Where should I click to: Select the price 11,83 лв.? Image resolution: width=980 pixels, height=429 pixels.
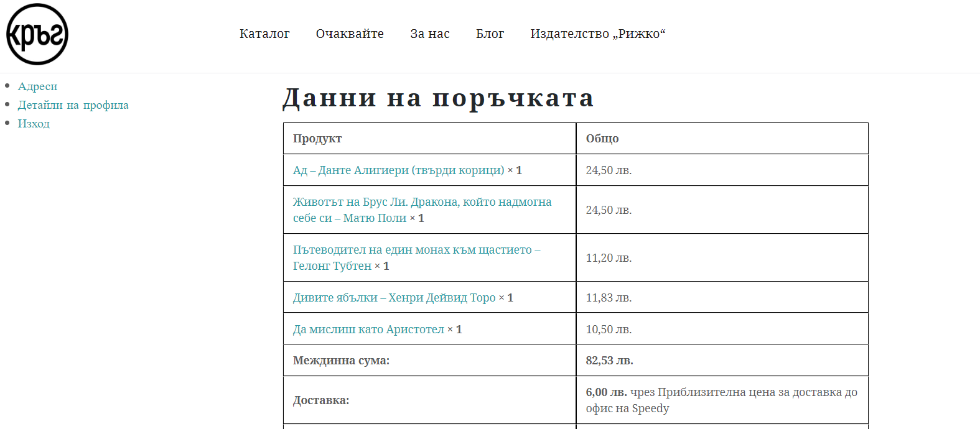coord(609,297)
